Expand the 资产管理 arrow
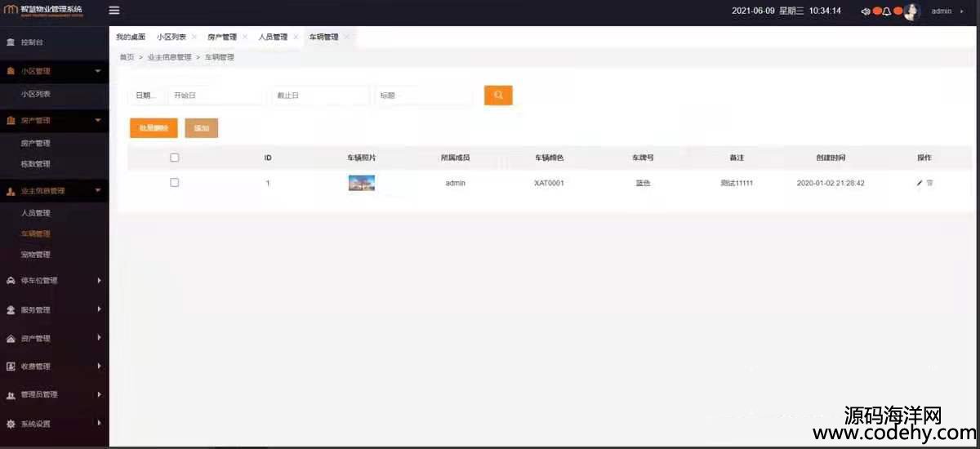Viewport: 980px width, 449px height. [99, 338]
